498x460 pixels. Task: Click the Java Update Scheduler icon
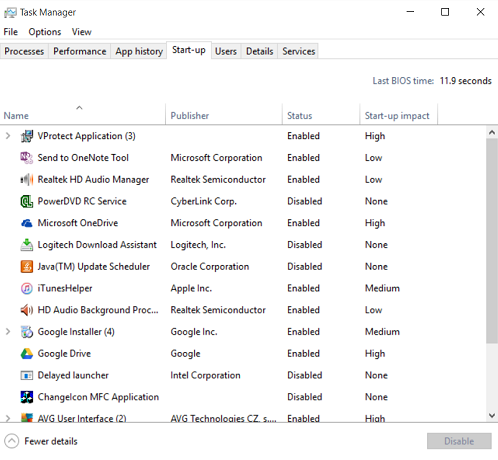click(x=27, y=267)
